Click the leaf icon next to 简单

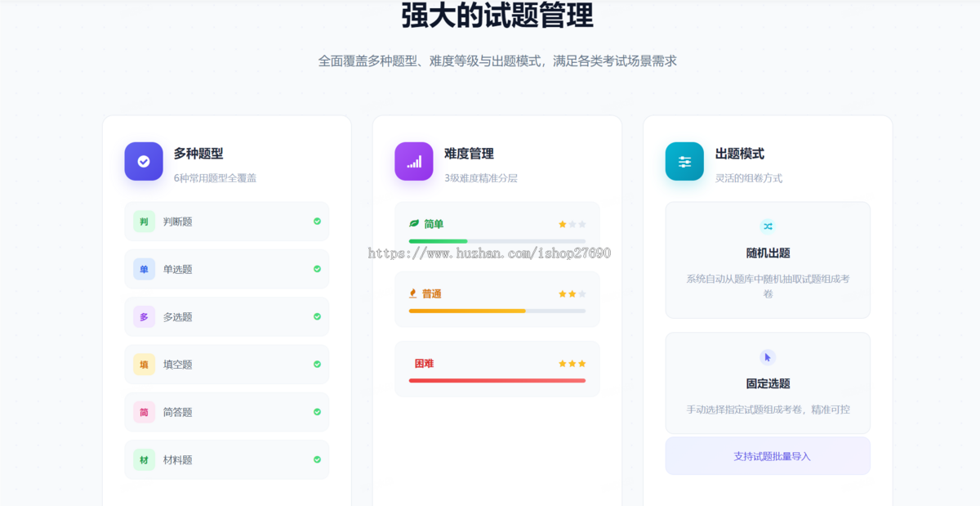[x=414, y=224]
